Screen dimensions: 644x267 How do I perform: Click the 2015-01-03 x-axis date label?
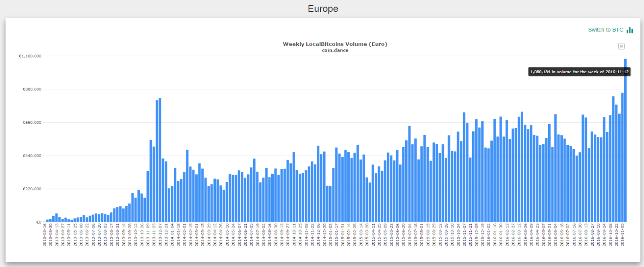click(x=330, y=235)
